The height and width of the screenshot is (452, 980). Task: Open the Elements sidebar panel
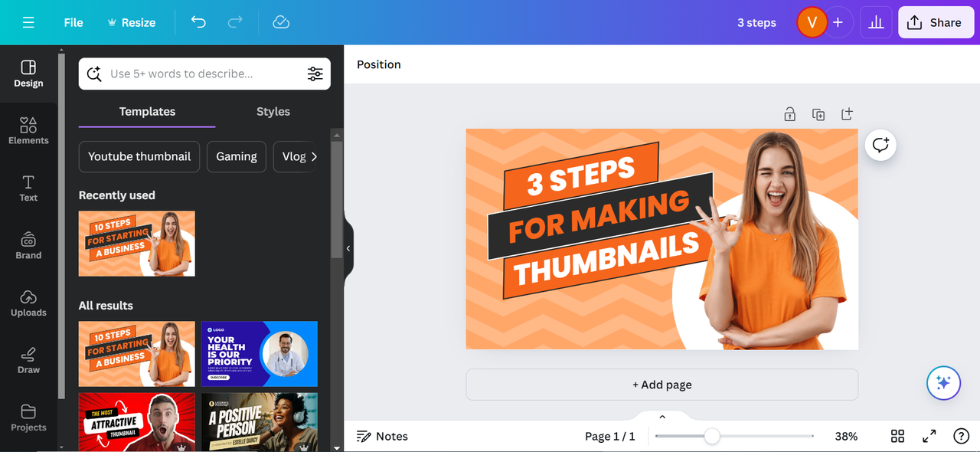click(x=28, y=131)
